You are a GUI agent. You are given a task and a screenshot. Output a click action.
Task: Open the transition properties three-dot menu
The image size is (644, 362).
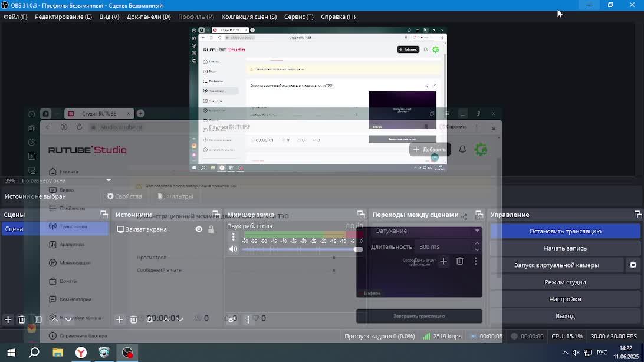pyautogui.click(x=475, y=261)
